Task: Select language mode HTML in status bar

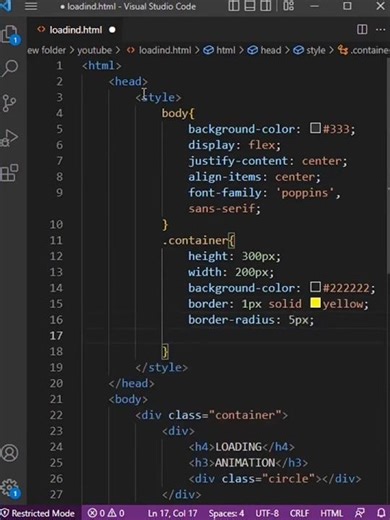Action: click(x=331, y=513)
